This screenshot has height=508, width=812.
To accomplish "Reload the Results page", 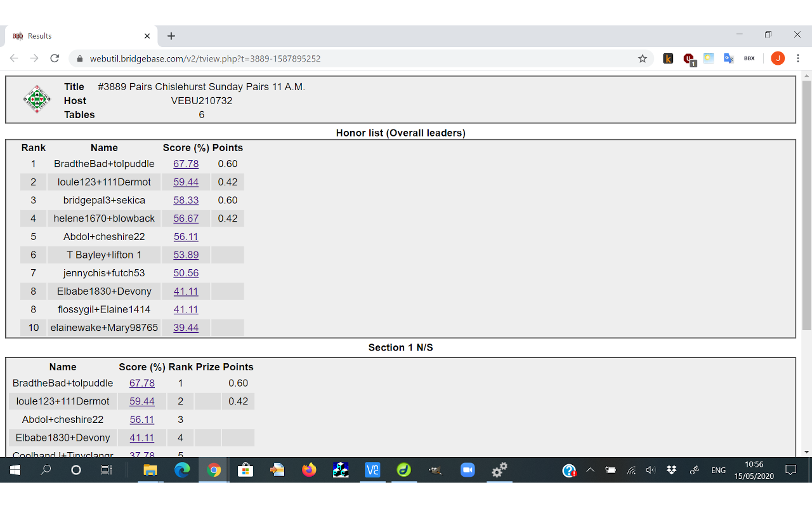I will [x=55, y=58].
